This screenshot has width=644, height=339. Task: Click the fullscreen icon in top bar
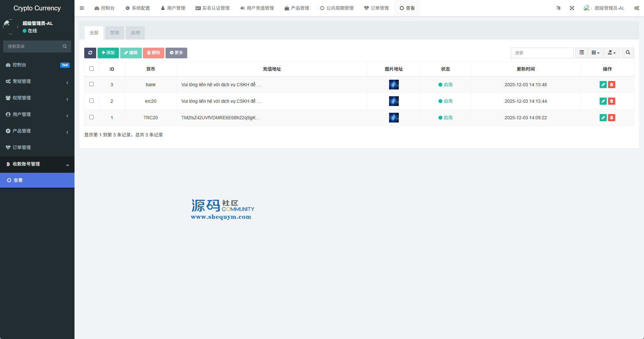coord(572,8)
